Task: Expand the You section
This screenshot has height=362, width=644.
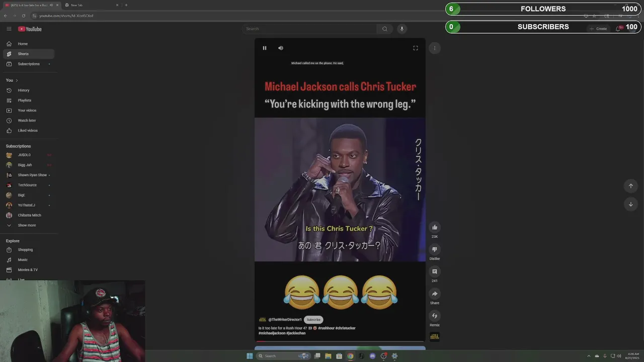Action: pyautogui.click(x=12, y=80)
